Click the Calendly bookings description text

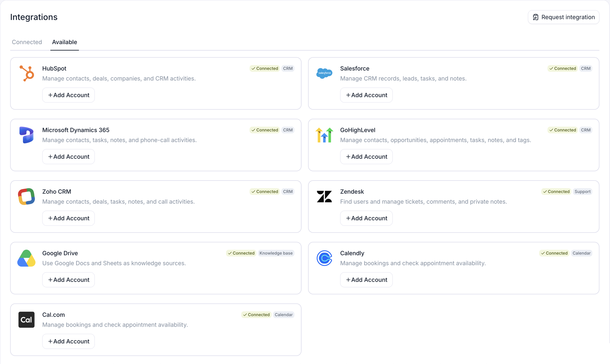tap(413, 263)
